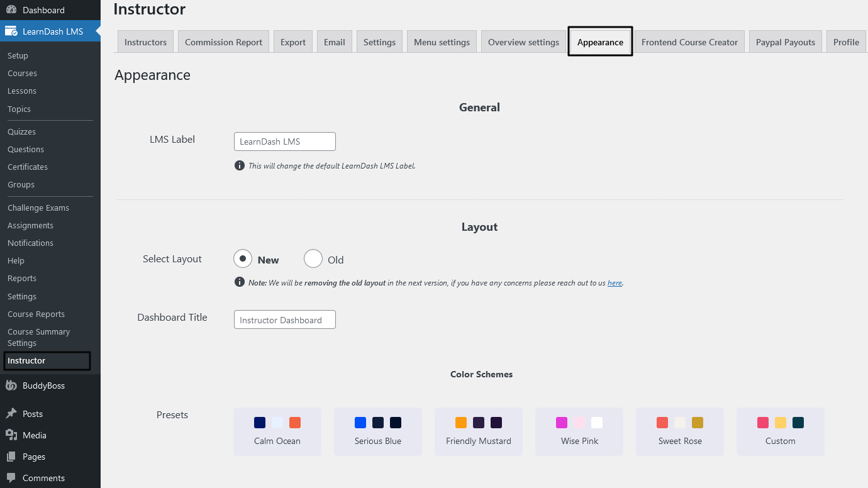
Task: Choose the Custom color preset
Action: [x=781, y=431]
